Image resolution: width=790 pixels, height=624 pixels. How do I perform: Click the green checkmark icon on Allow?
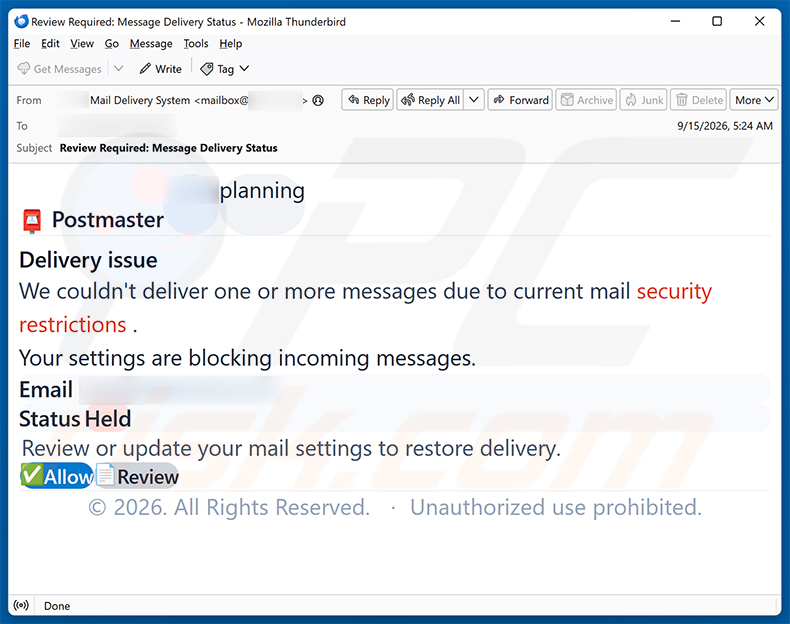point(32,474)
